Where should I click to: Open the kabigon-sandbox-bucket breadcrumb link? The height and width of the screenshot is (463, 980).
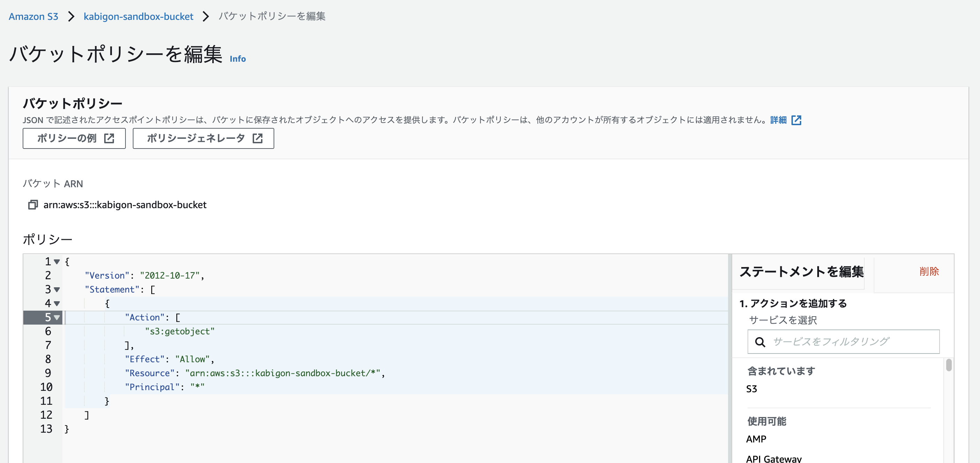[x=138, y=16]
